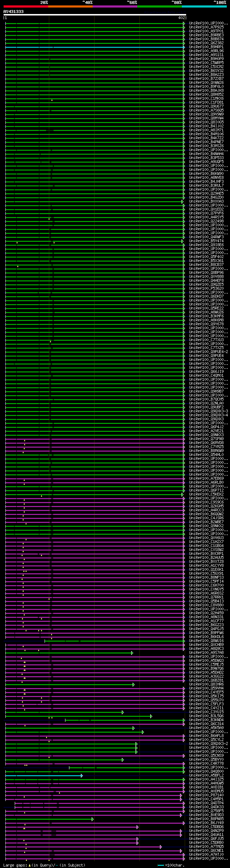Select hit label UniRef100_P53620
The image size is (230, 868).
point(206,288)
